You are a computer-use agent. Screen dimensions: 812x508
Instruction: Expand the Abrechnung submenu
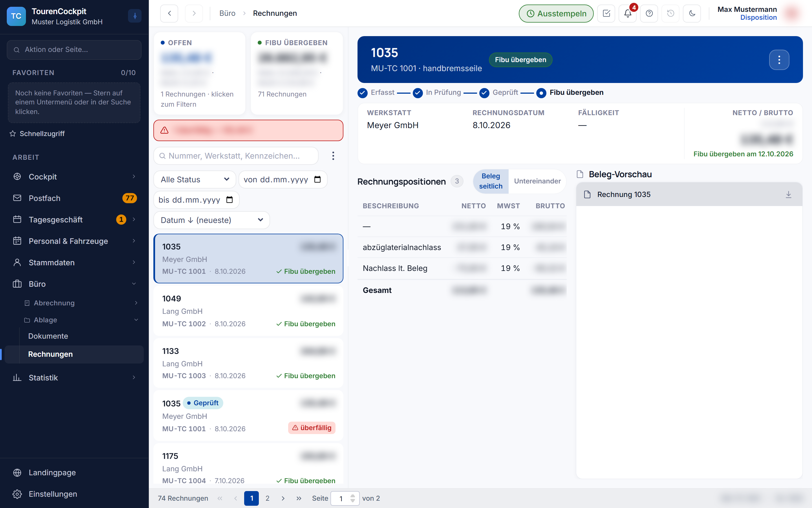(81, 303)
